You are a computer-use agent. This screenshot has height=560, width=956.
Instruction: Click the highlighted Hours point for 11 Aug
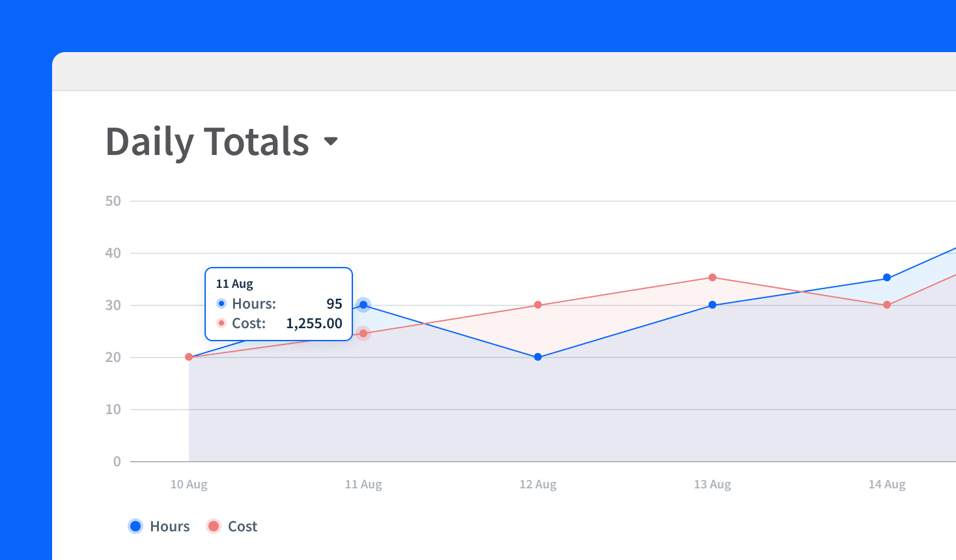pyautogui.click(x=363, y=304)
